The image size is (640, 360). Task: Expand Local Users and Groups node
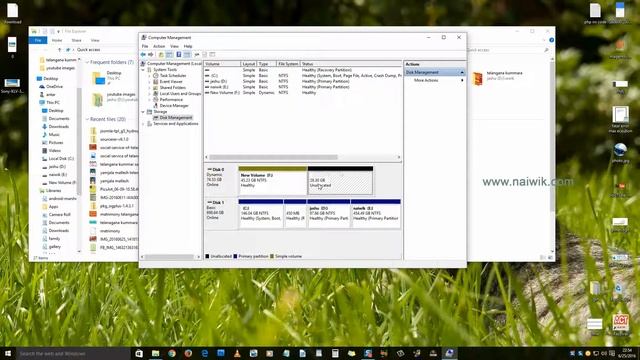149,94
